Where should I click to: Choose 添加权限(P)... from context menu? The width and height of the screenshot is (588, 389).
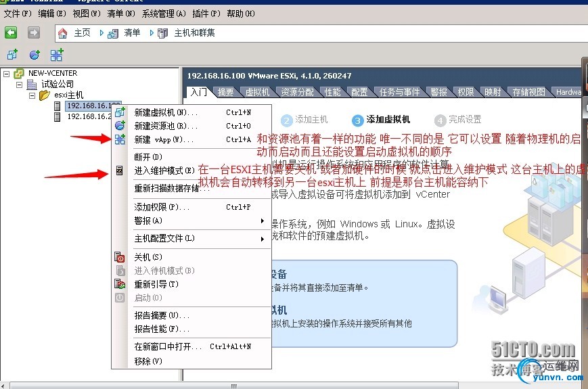tap(191, 207)
